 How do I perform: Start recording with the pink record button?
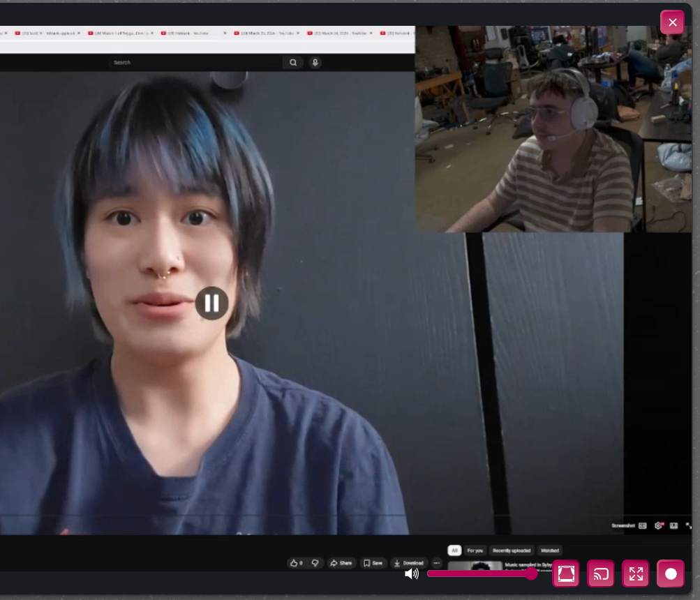click(x=671, y=573)
